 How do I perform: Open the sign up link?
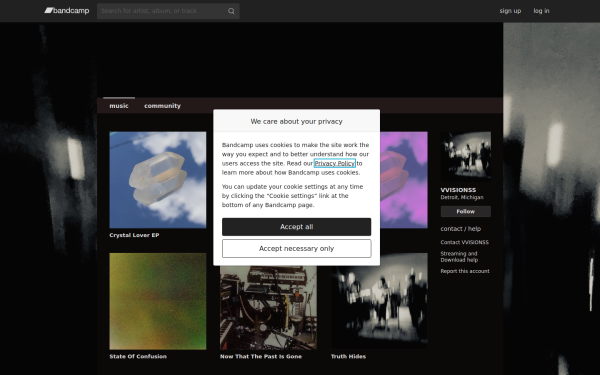(x=510, y=11)
